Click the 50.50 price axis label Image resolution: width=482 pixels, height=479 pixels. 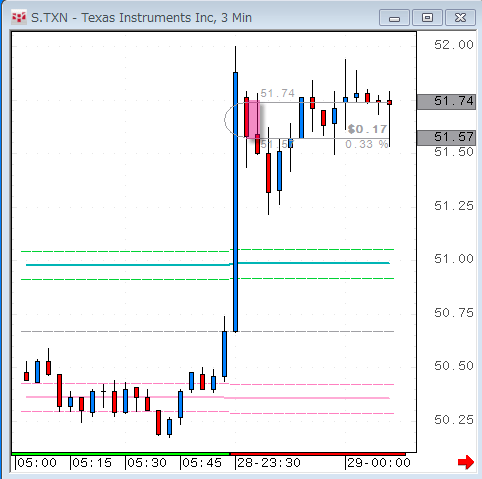(x=454, y=366)
